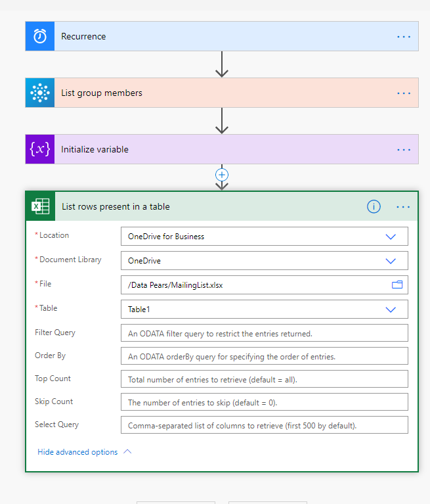Click the Location field label

point(54,235)
